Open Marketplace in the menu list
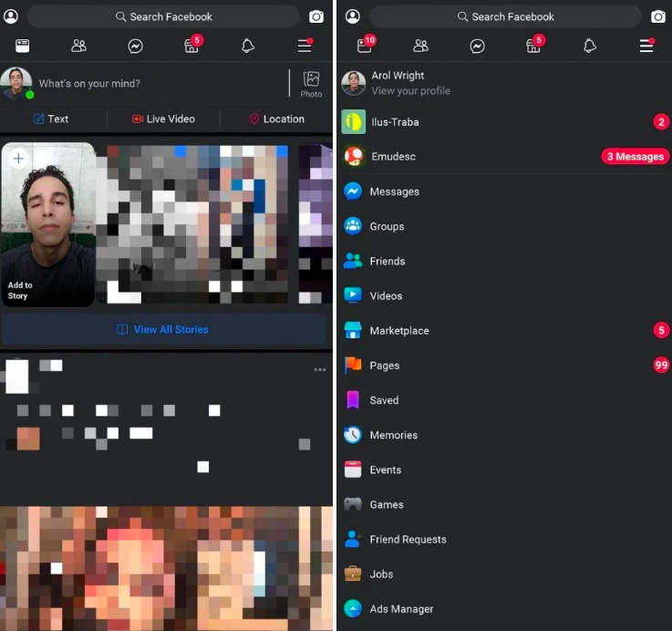 (398, 330)
